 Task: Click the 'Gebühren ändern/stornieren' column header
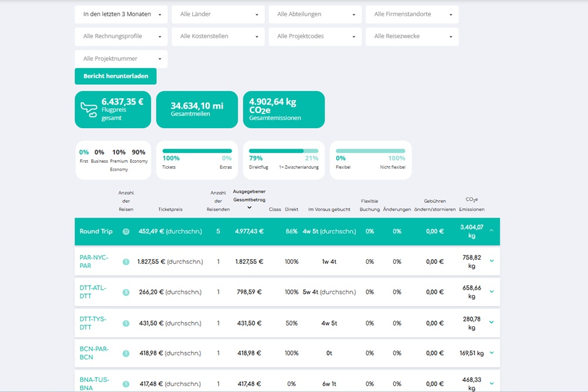coord(435,205)
